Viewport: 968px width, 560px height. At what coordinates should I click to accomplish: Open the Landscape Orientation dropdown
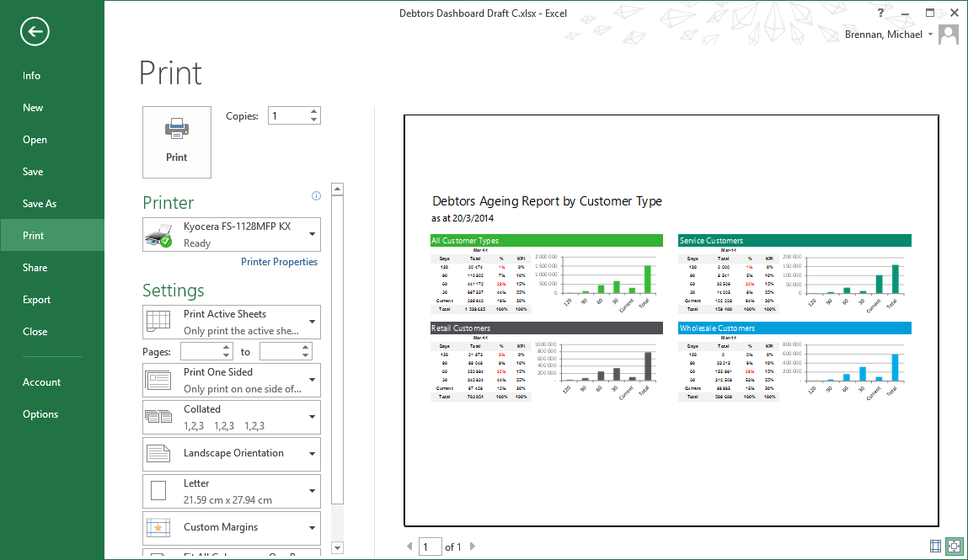pyautogui.click(x=232, y=454)
